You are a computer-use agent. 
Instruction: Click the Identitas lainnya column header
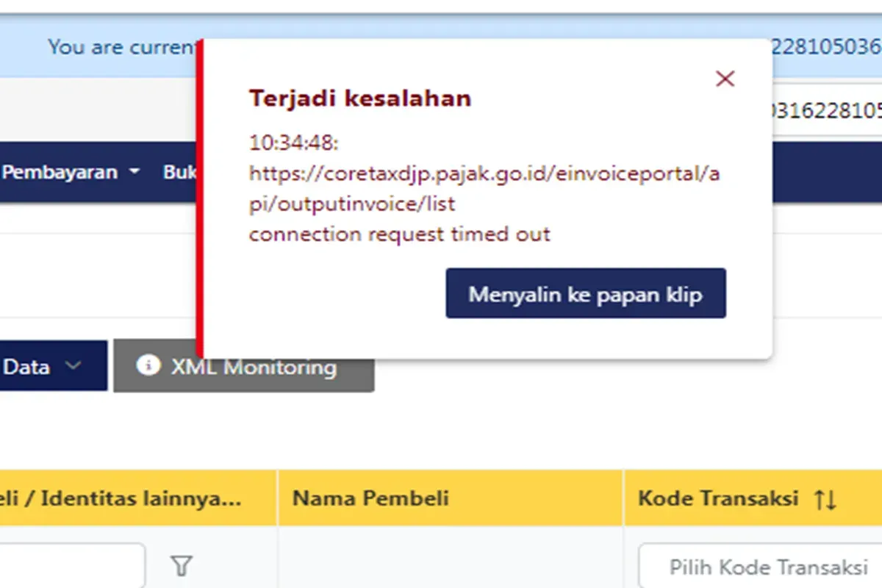(138, 498)
